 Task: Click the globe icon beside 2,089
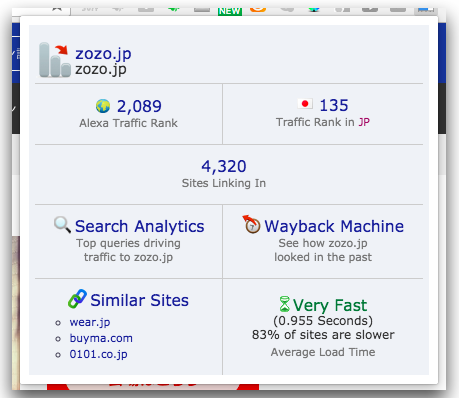pyautogui.click(x=103, y=106)
